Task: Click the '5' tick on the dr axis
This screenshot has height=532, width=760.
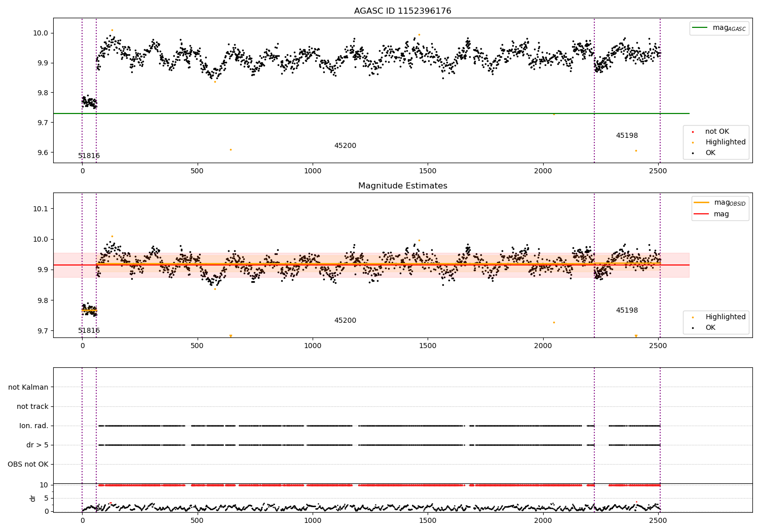Action: coord(46,499)
